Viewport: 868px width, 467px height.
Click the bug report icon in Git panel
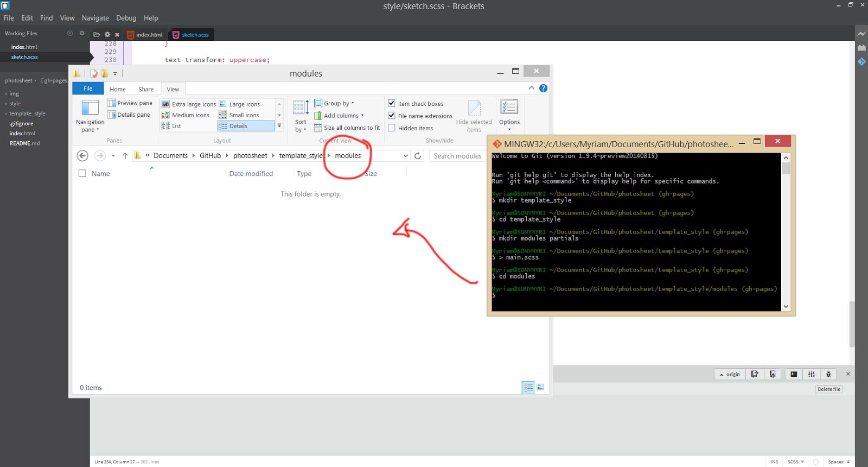coord(828,374)
